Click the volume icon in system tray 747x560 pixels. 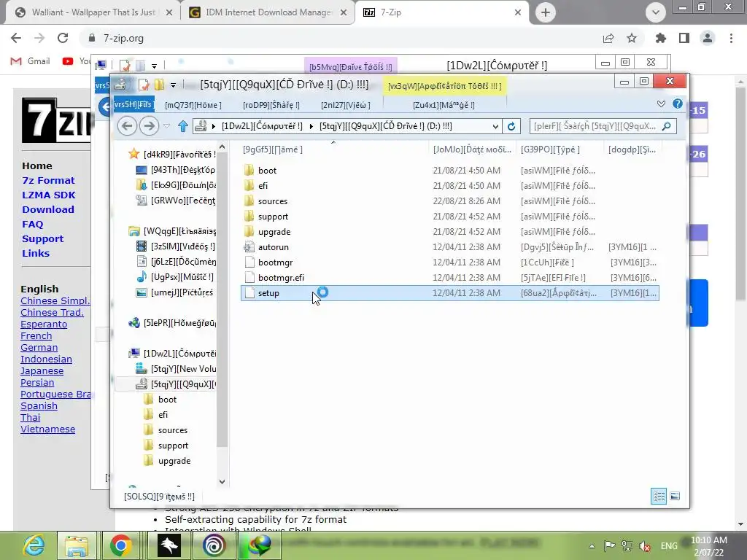[645, 546]
